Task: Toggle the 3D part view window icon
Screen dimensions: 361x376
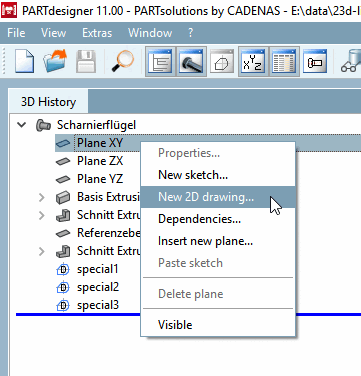Action: pyautogui.click(x=191, y=62)
